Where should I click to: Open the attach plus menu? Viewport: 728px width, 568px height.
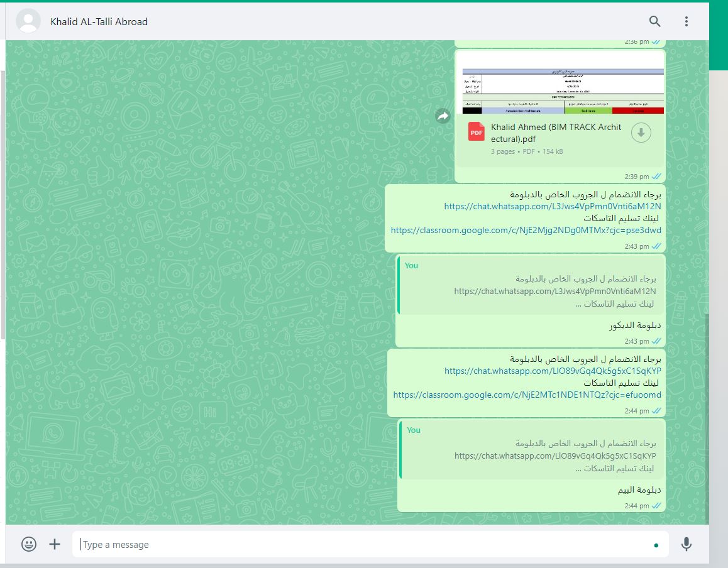click(55, 544)
